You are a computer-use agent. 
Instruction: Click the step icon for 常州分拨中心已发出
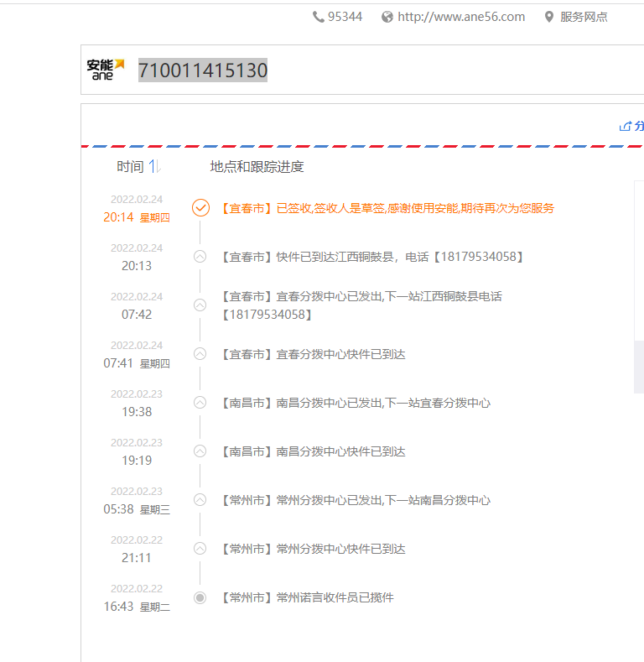[x=200, y=500]
